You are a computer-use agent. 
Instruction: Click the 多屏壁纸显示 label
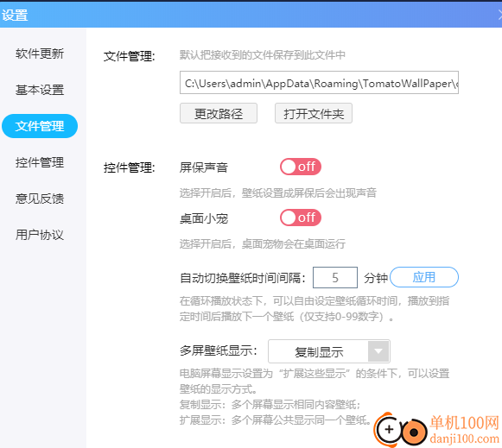pyautogui.click(x=219, y=350)
